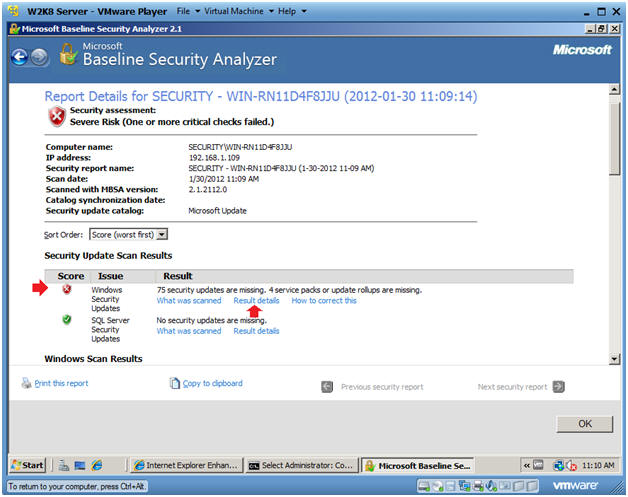
Task: Click the green check score icon for SQL Server
Action: (66, 320)
